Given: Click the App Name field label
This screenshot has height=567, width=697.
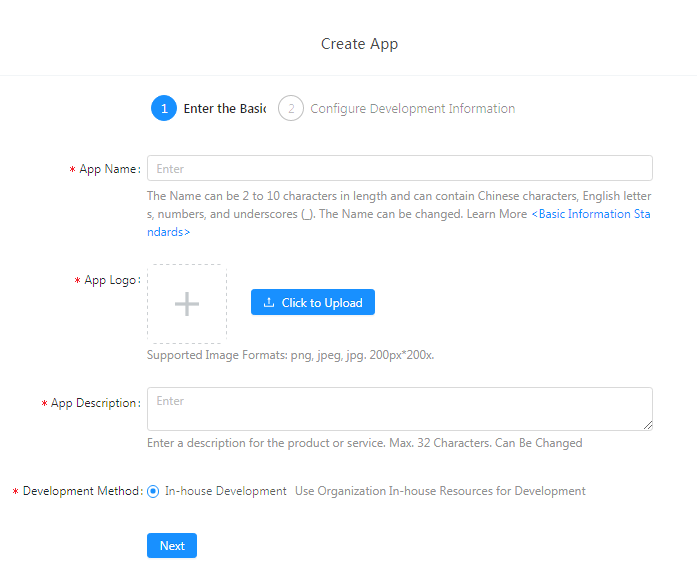Looking at the screenshot, I should click(x=109, y=169).
